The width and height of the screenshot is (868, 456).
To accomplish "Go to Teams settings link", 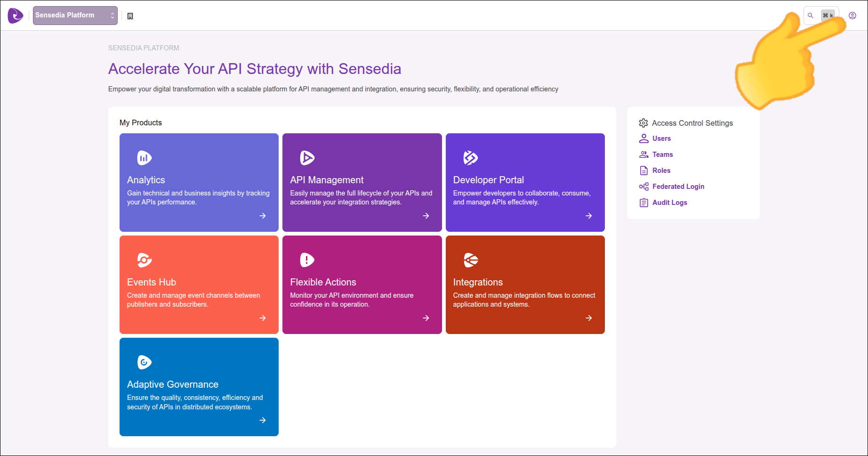I will [x=662, y=155].
